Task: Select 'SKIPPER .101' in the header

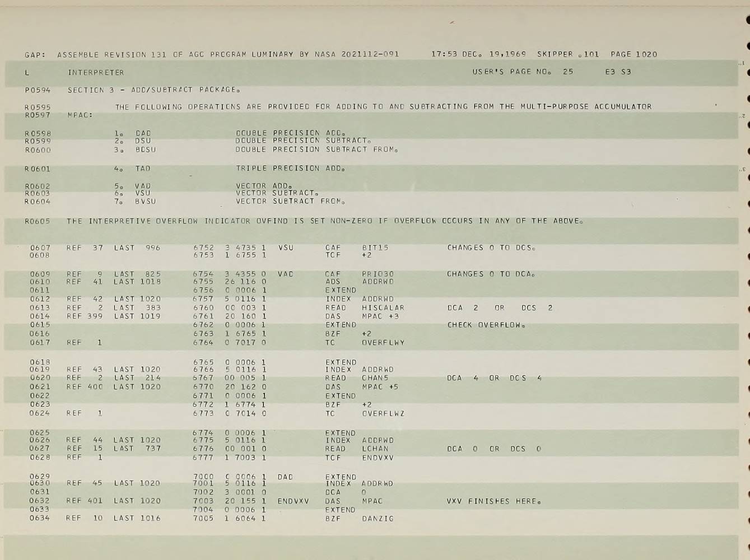Action: click(568, 54)
